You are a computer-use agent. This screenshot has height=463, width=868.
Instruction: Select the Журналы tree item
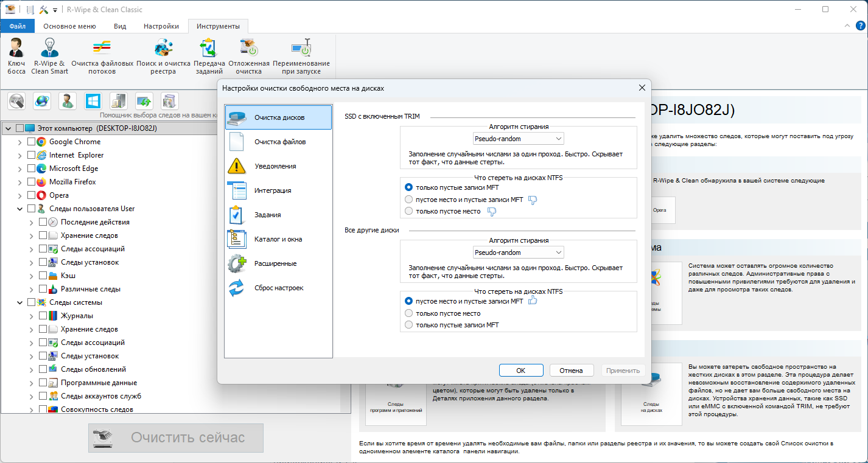pyautogui.click(x=77, y=316)
